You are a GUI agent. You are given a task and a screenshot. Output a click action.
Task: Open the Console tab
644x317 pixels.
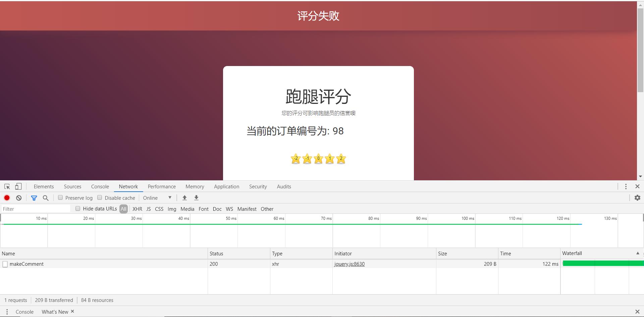click(x=100, y=187)
